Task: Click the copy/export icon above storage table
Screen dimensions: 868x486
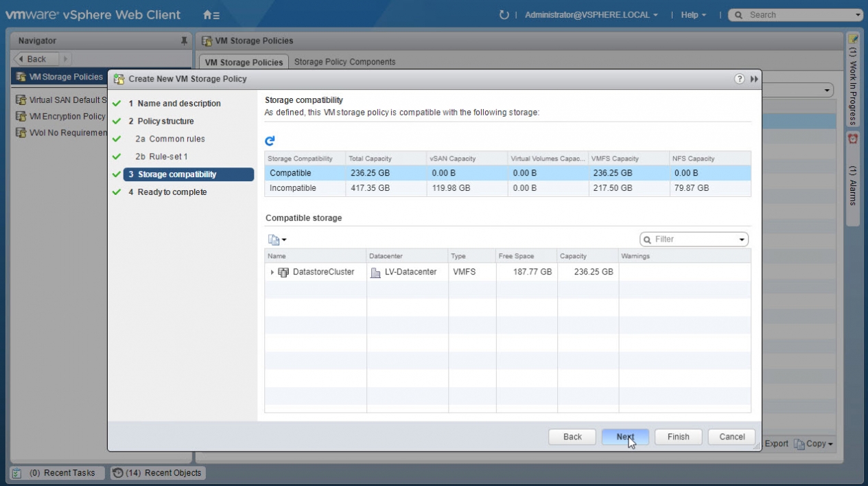Action: click(x=277, y=240)
